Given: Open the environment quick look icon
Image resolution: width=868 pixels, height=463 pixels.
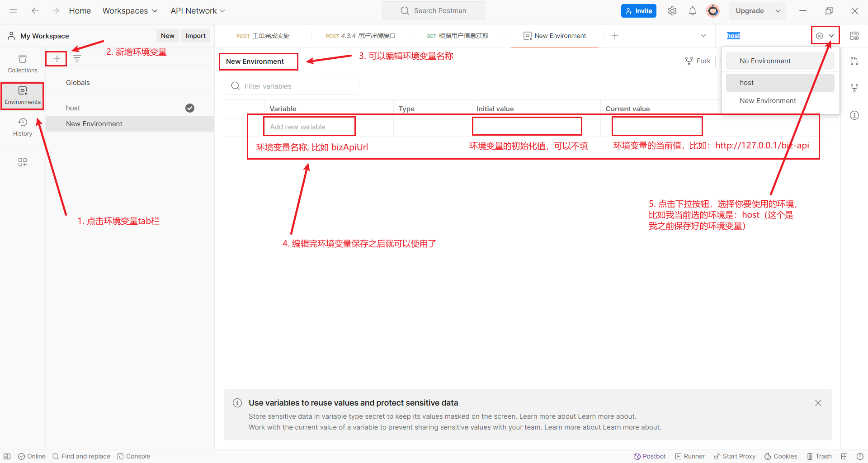Looking at the screenshot, I should 854,36.
